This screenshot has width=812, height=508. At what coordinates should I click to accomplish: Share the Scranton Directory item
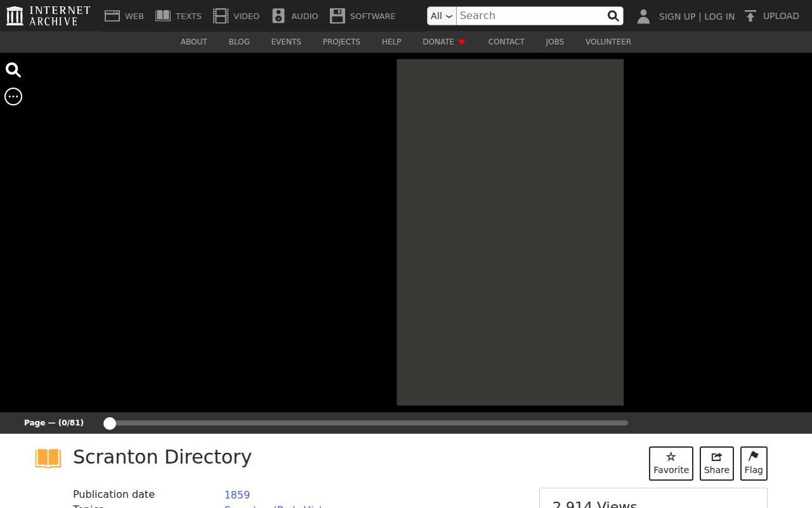coord(717,464)
